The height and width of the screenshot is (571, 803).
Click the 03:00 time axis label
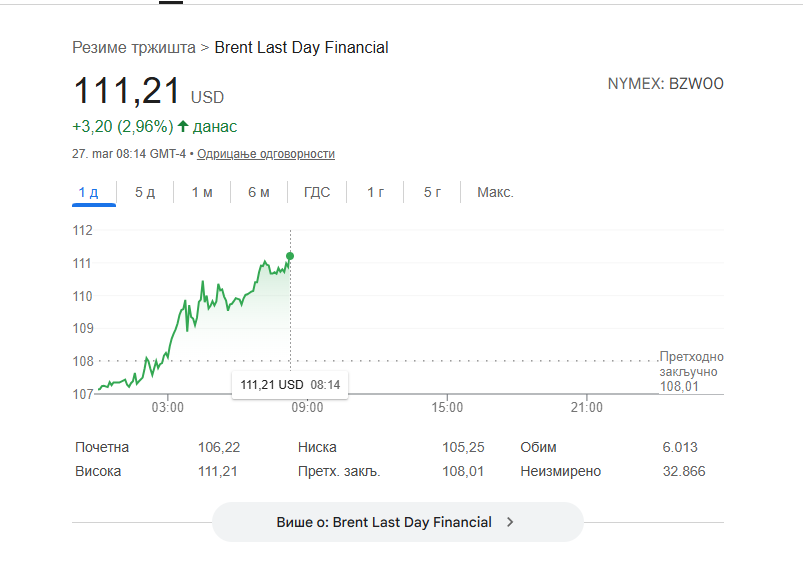click(167, 408)
